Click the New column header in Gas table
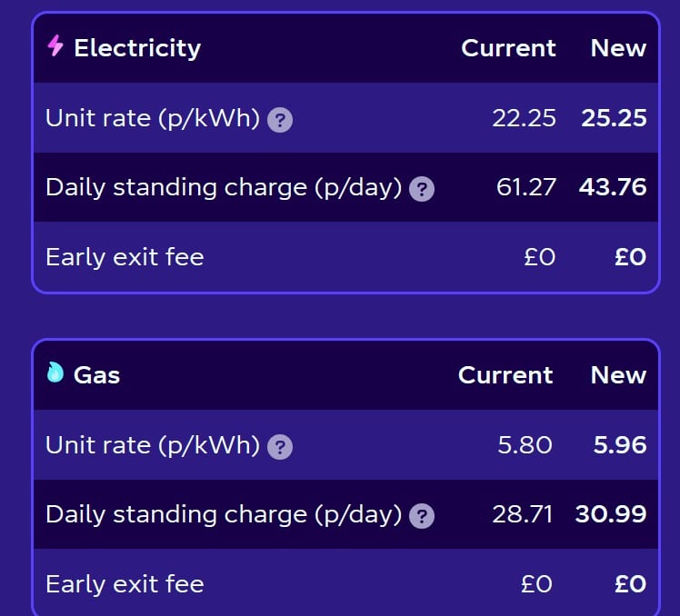The width and height of the screenshot is (680, 616). (x=618, y=375)
